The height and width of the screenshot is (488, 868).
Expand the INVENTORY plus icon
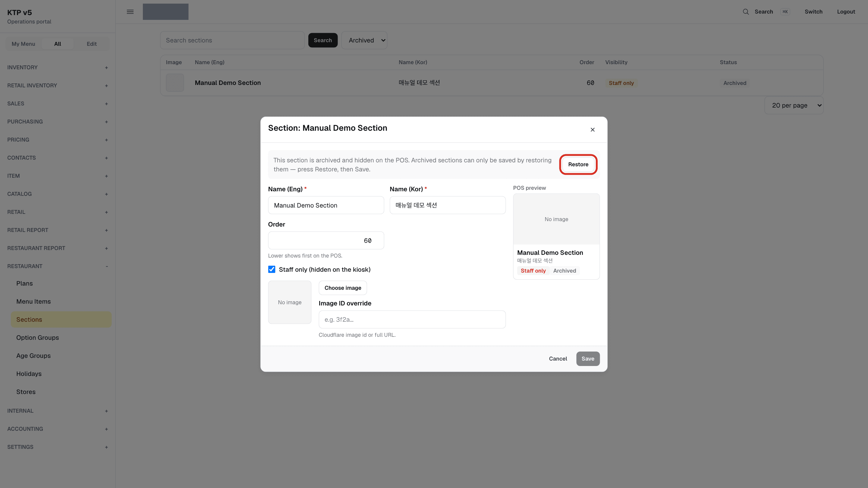[106, 68]
